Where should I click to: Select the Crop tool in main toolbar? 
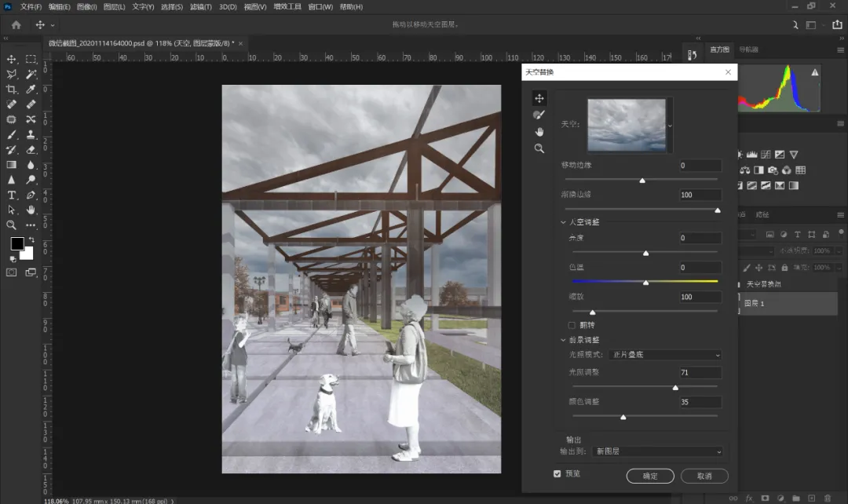pos(12,89)
